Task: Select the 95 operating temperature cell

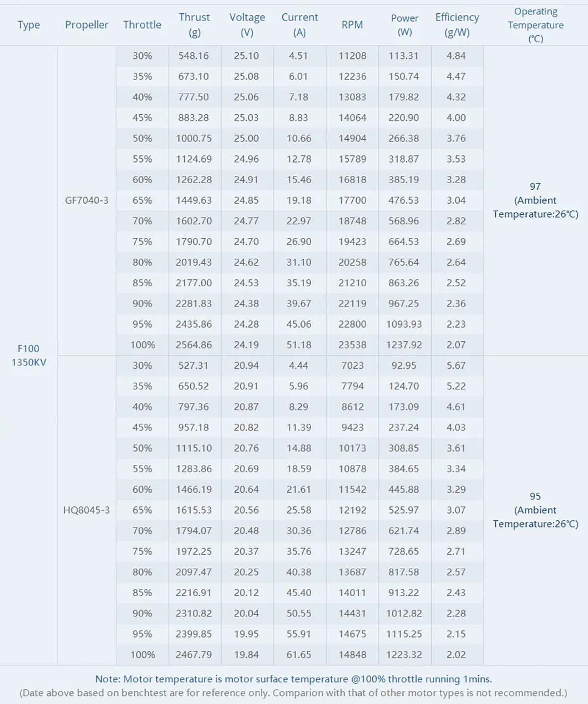Action: [536, 510]
